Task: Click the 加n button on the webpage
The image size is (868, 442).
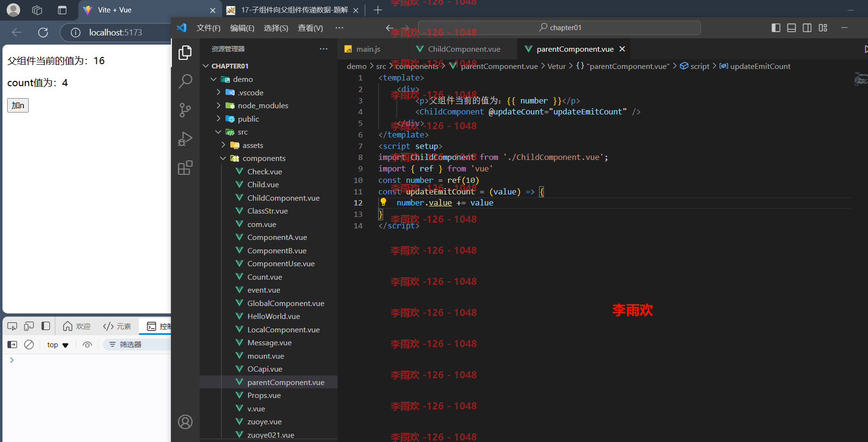Action: [x=18, y=105]
